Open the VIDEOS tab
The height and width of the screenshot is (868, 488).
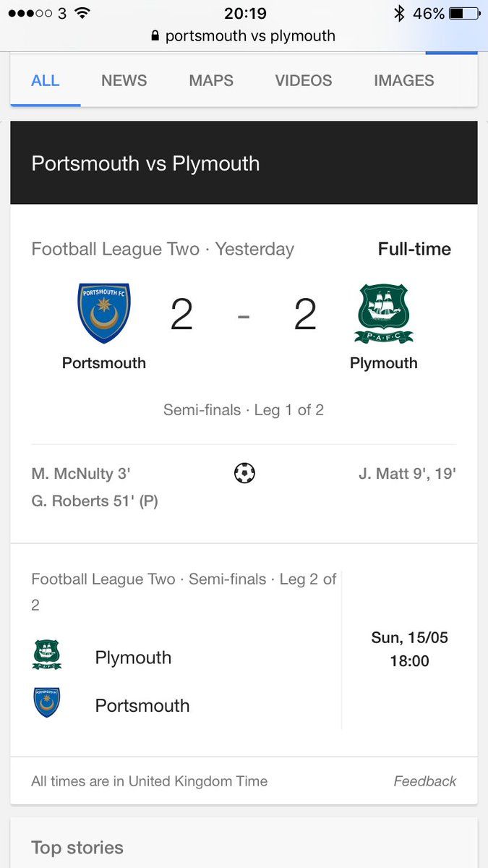pyautogui.click(x=304, y=80)
